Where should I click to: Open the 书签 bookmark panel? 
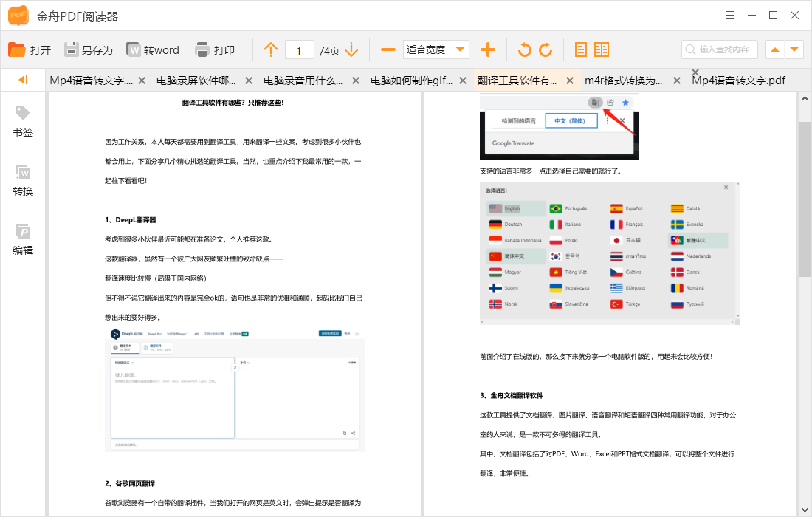click(23, 122)
